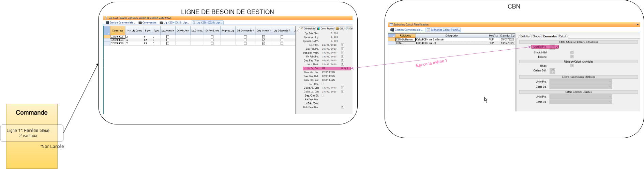Viewport: 644px width, 169px height.
Task: Tick Lig. Anomalie checkbox in first row
Action: tap(167, 37)
